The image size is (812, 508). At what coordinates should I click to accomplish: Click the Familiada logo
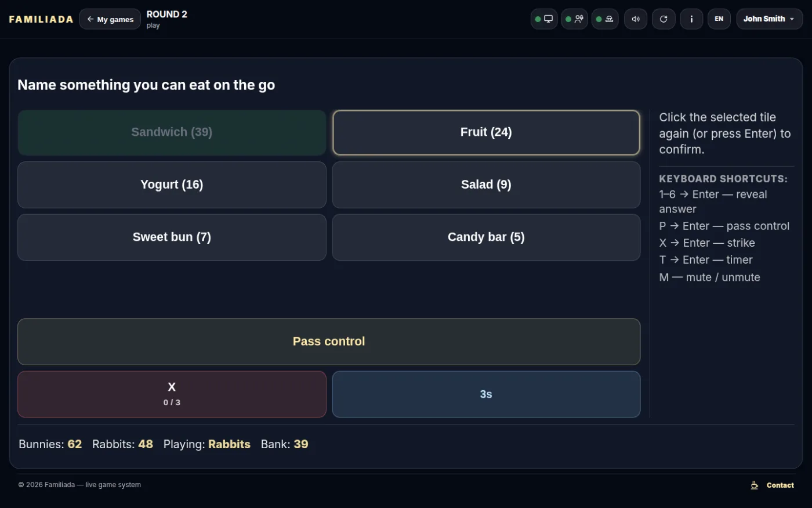(x=41, y=19)
